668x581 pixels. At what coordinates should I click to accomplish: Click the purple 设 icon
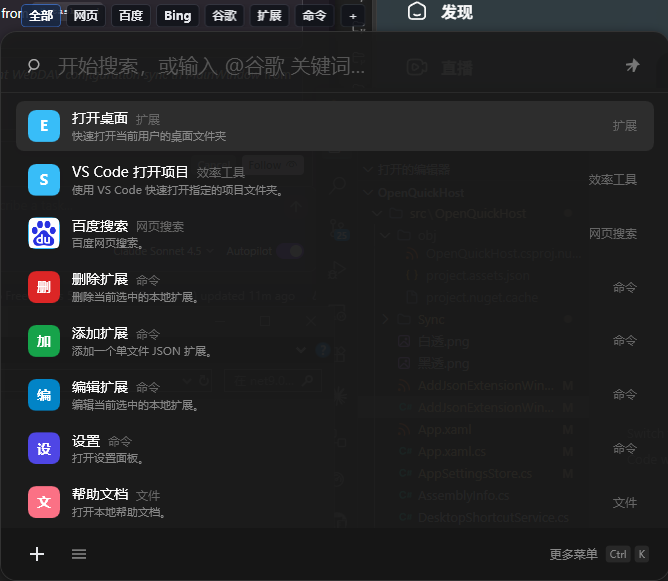[44, 449]
